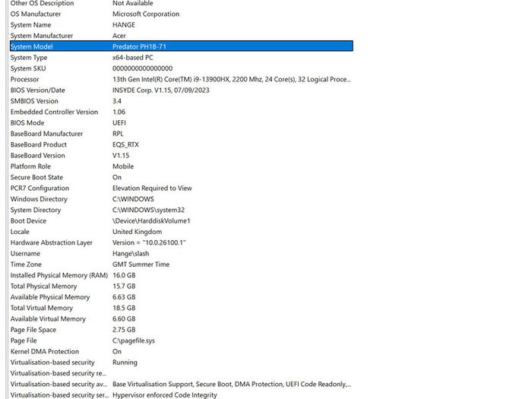Viewport: 532px width, 399px height.
Task: Select the 'Hardware Abstraction Layer' label
Action: (x=52, y=242)
